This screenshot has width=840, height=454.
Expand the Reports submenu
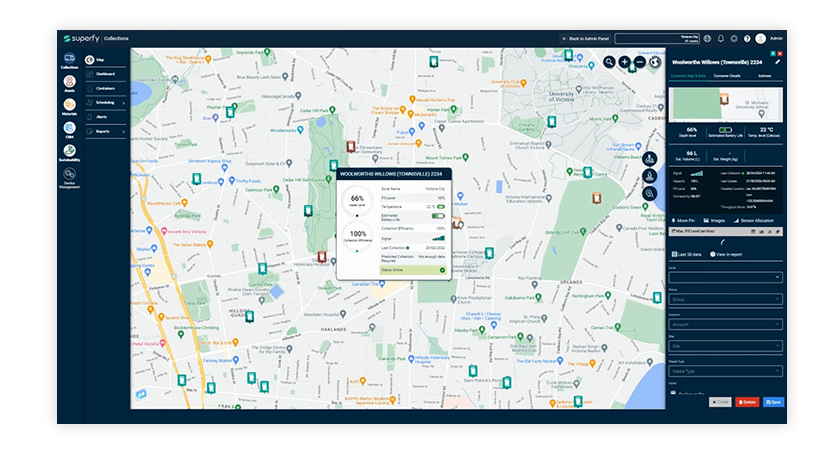pos(106,131)
